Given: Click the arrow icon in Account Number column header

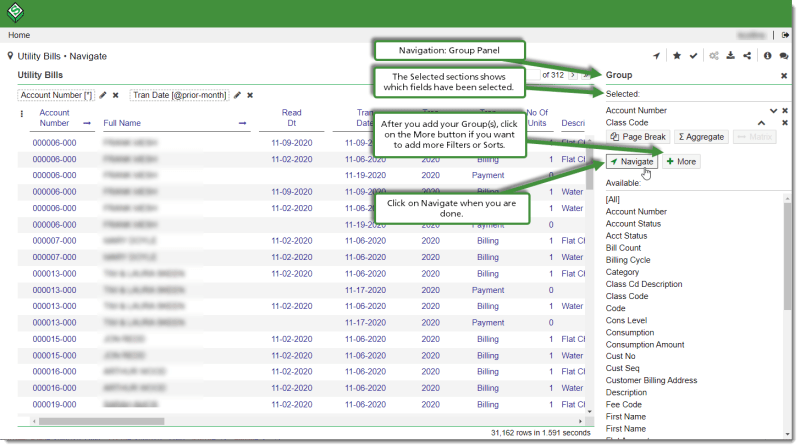Looking at the screenshot, I should pyautogui.click(x=87, y=123).
